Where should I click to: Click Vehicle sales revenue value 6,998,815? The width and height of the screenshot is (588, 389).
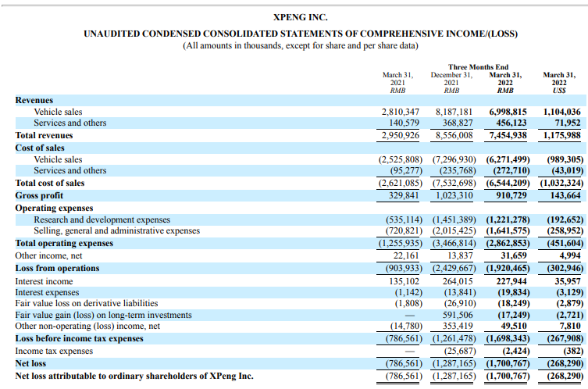[x=508, y=112]
